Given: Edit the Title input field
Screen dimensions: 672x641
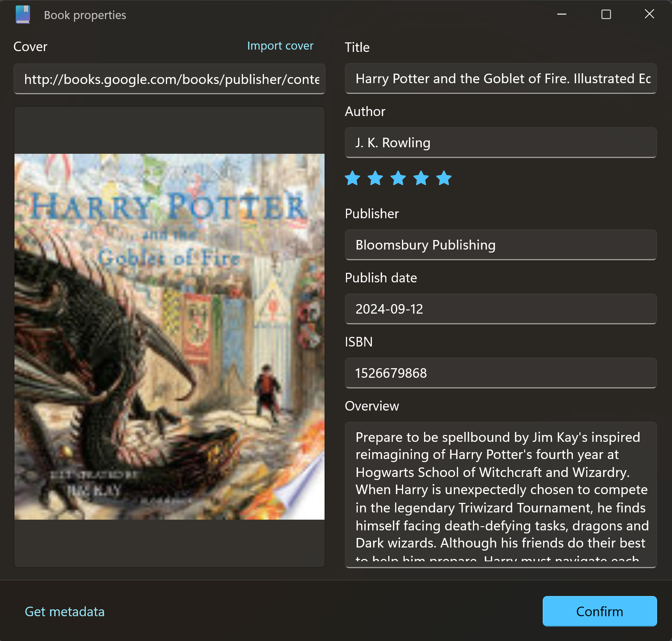Looking at the screenshot, I should [x=501, y=79].
